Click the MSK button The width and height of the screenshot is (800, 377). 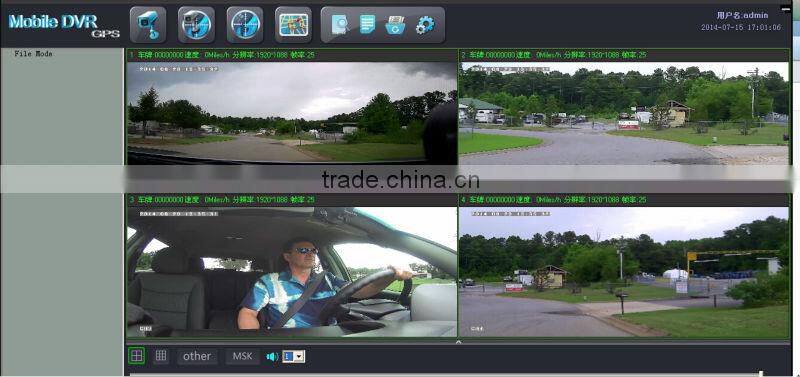(242, 356)
